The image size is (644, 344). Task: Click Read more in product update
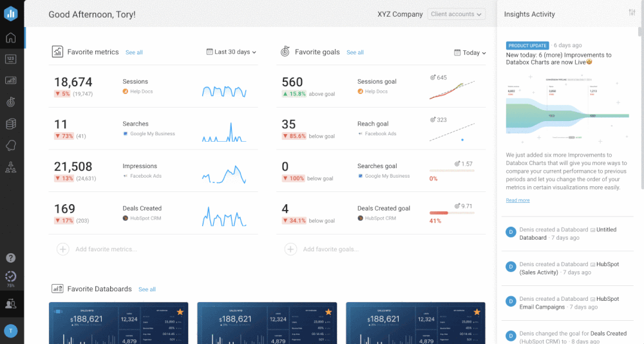[x=518, y=200]
